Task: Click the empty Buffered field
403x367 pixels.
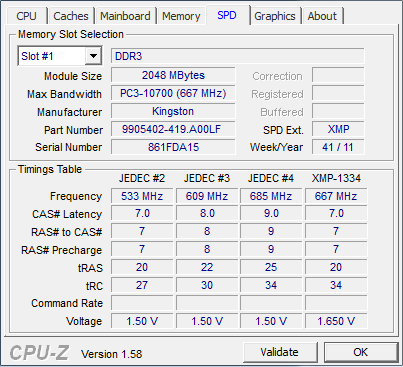Action: tap(338, 111)
